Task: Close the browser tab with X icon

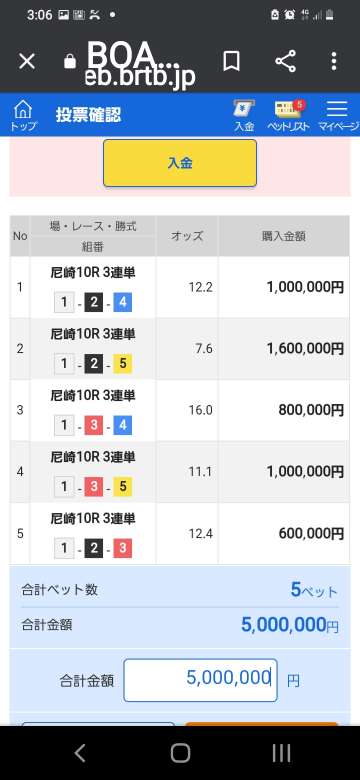Action: point(27,62)
